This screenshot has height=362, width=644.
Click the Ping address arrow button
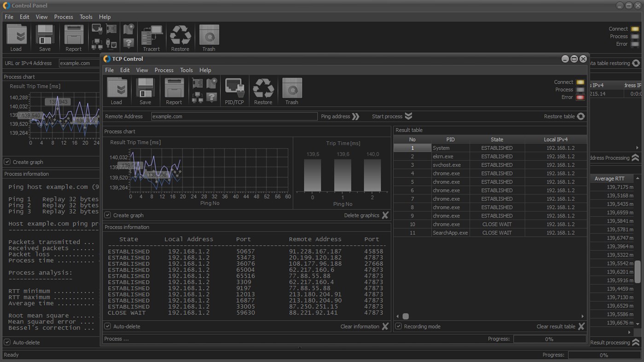(x=355, y=116)
